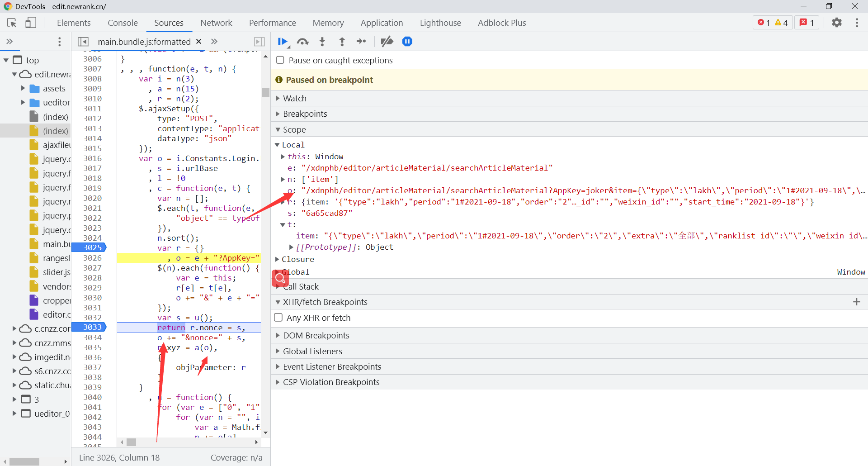Switch to the Console tab
This screenshot has width=868, height=466.
point(123,23)
